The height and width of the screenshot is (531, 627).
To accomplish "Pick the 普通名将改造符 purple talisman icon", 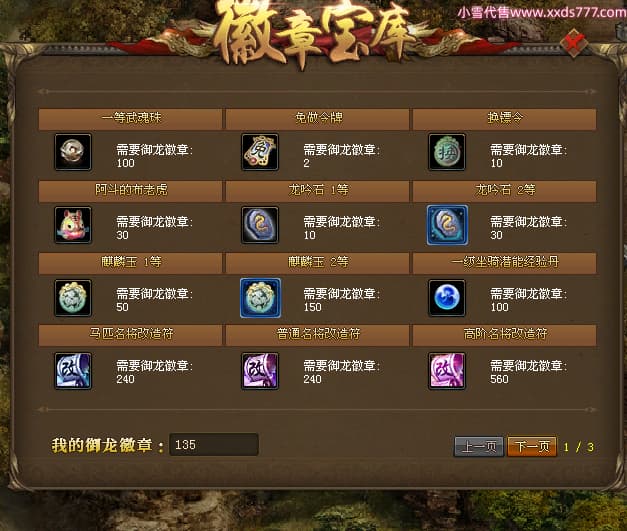I will coord(260,371).
